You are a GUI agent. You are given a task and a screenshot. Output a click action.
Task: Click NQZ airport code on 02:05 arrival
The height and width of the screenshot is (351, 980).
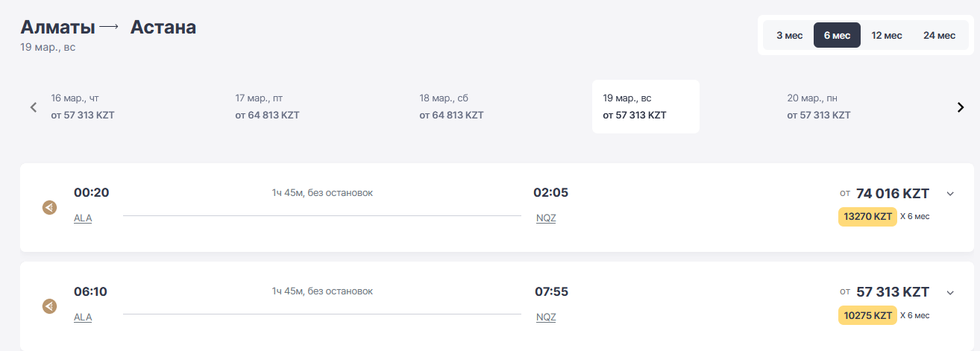pos(546,218)
